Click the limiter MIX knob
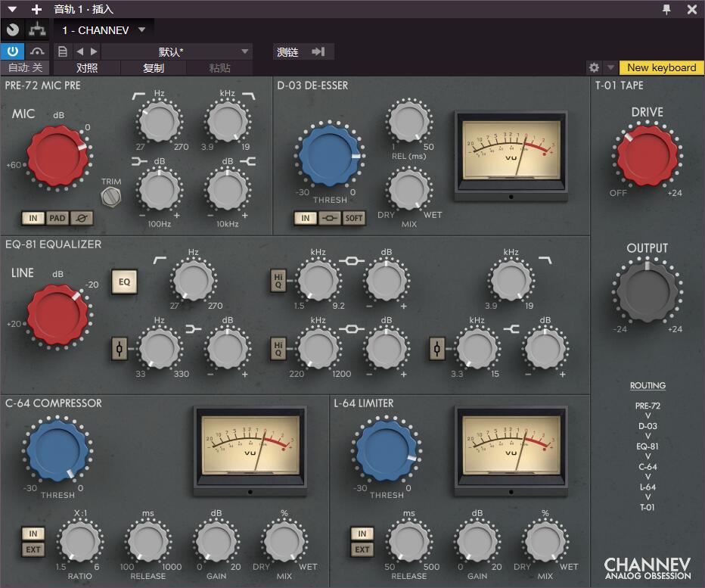 (x=545, y=541)
